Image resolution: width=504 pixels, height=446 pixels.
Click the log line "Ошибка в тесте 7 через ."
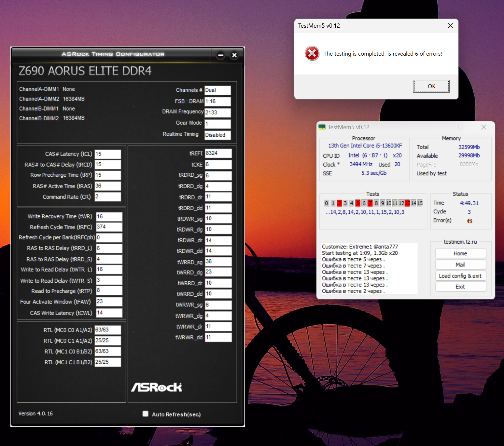[x=353, y=265]
